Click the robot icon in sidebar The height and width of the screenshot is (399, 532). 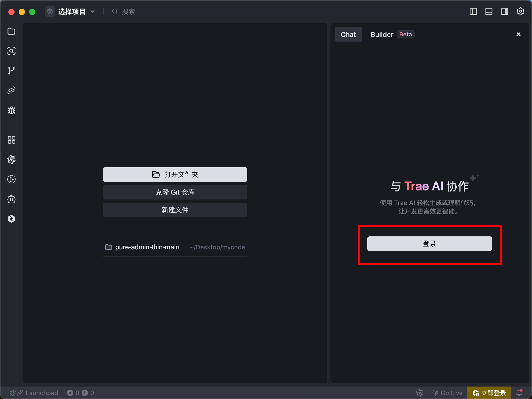[11, 199]
